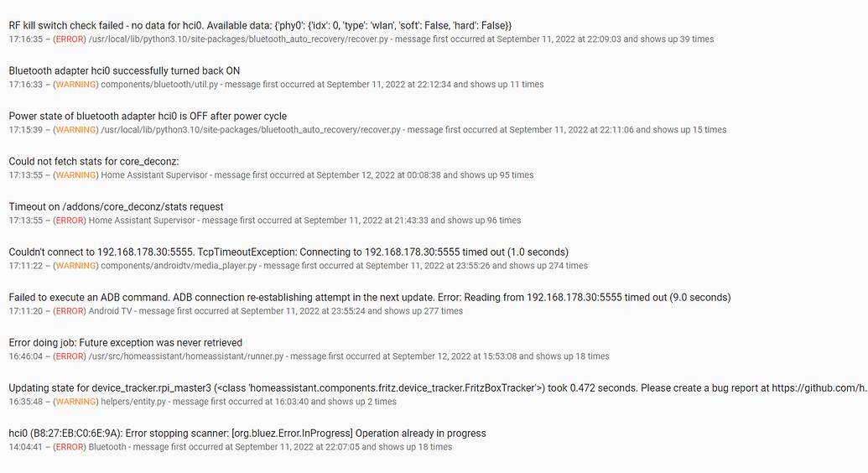
Task: Click the 17:13:55 WARNING Home Assistant Supervisor line
Action: pyautogui.click(x=271, y=175)
